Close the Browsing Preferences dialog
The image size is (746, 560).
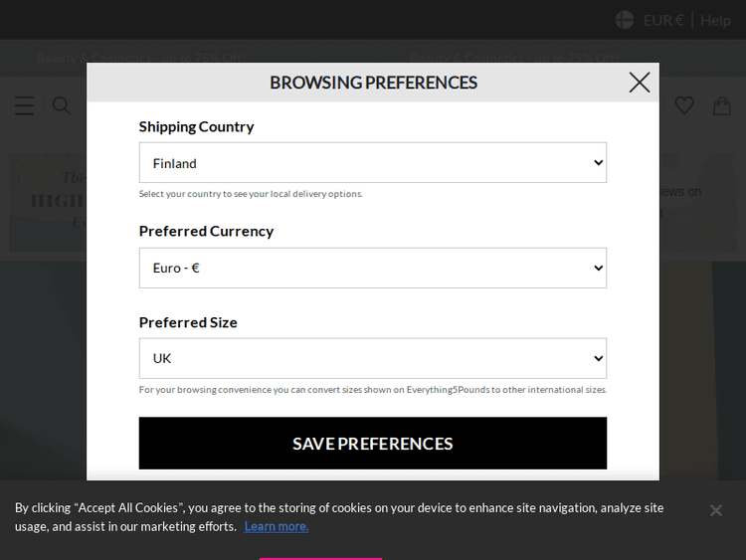click(x=640, y=83)
